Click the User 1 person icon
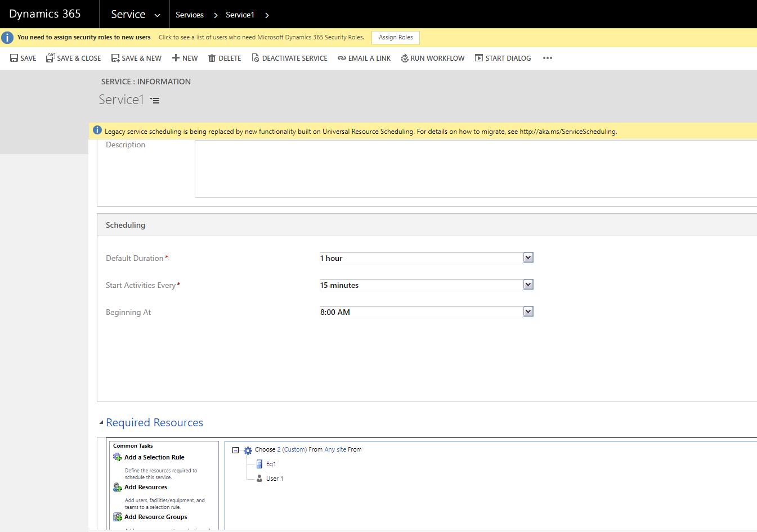 click(x=259, y=479)
